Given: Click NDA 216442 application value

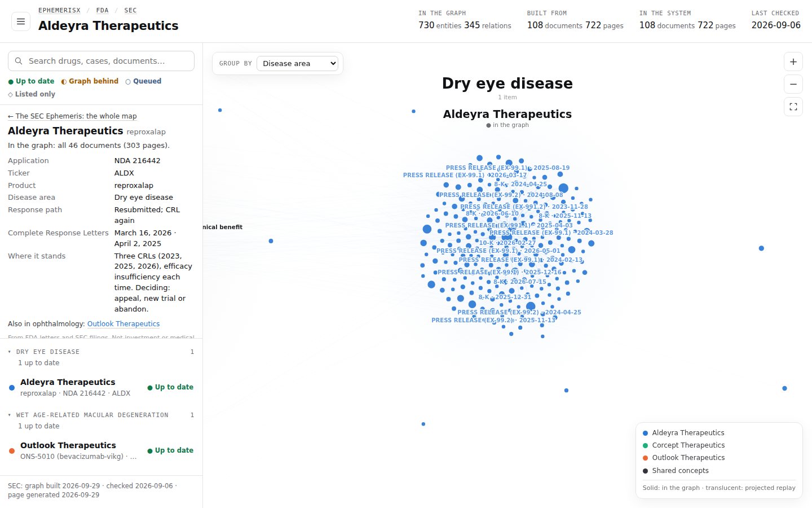Looking at the screenshot, I should 138,161.
